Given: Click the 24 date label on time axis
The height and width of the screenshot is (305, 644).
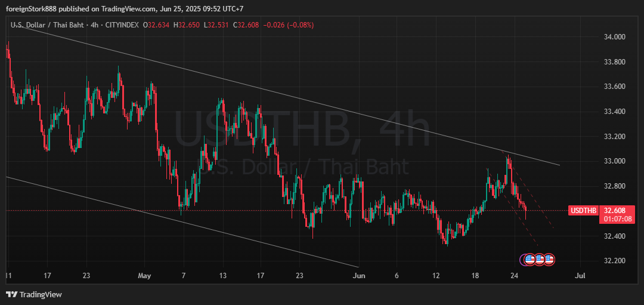Looking at the screenshot, I should click(514, 276).
